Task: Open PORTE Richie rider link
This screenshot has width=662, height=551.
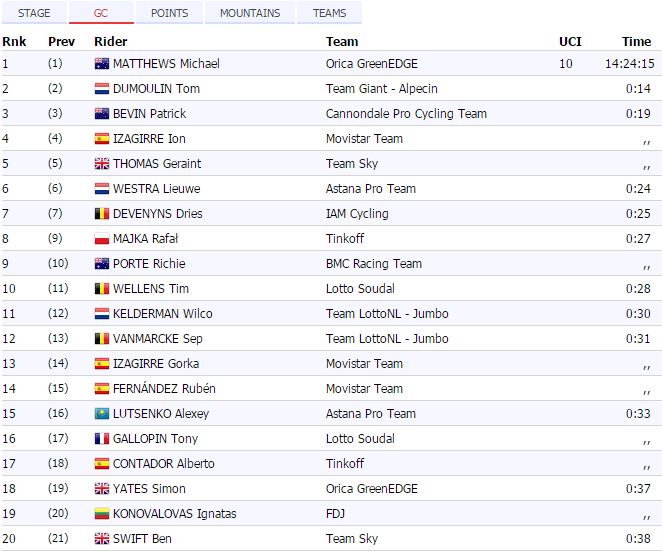Action: (149, 264)
